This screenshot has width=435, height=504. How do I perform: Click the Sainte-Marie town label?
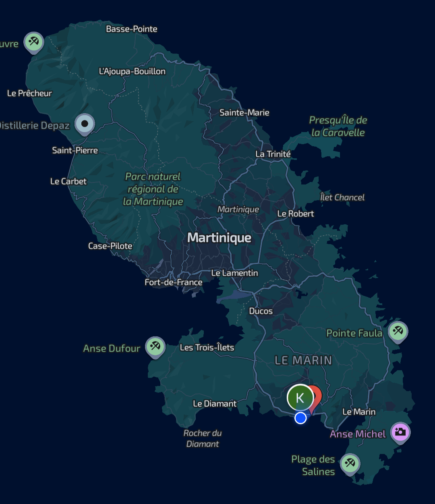click(x=244, y=113)
